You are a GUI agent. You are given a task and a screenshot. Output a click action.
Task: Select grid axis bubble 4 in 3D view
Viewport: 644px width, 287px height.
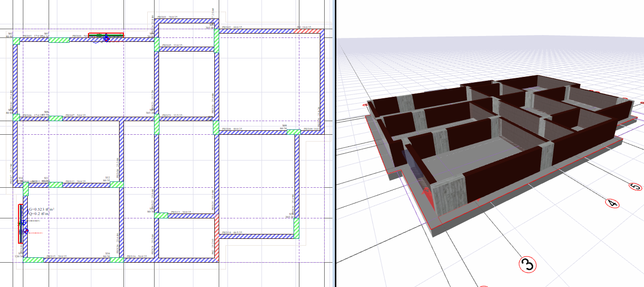pos(612,203)
